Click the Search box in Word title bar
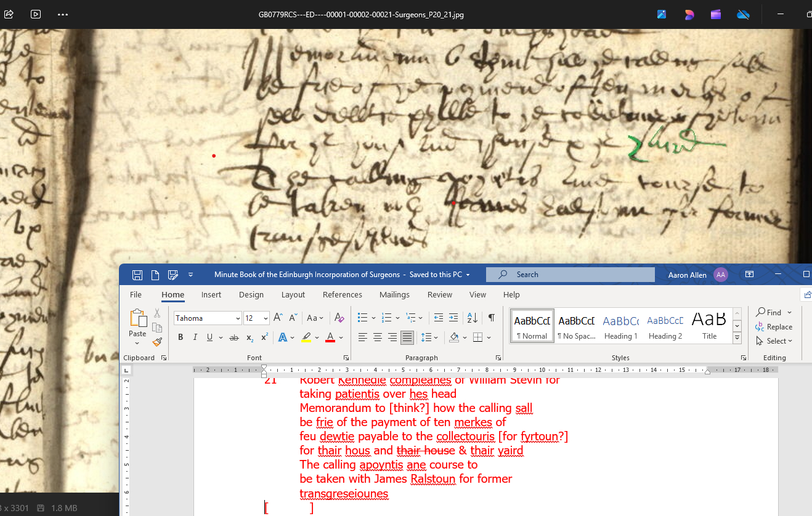This screenshot has width=812, height=516. [x=570, y=275]
